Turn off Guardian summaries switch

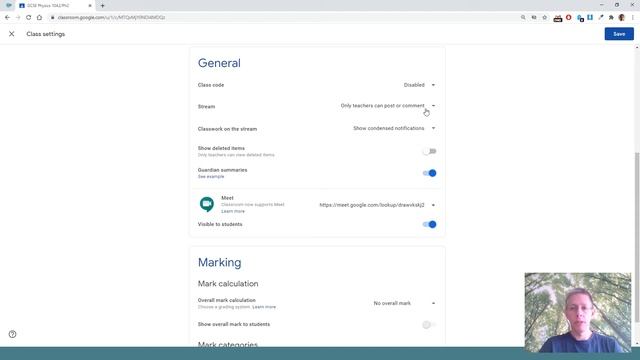pyautogui.click(x=429, y=173)
